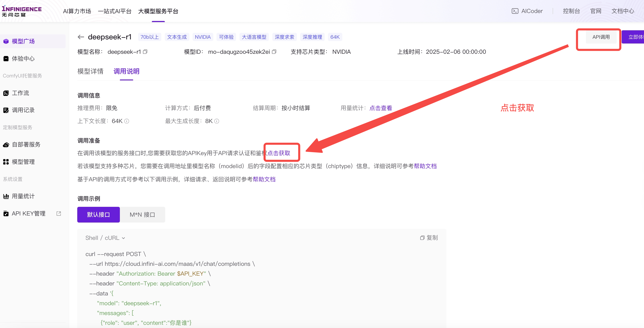Expand the Shell / cURL language dropdown
644x328 pixels.
pyautogui.click(x=105, y=238)
